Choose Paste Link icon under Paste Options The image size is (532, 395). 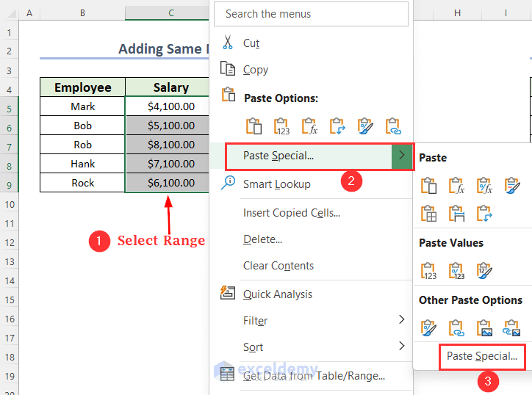coord(393,126)
